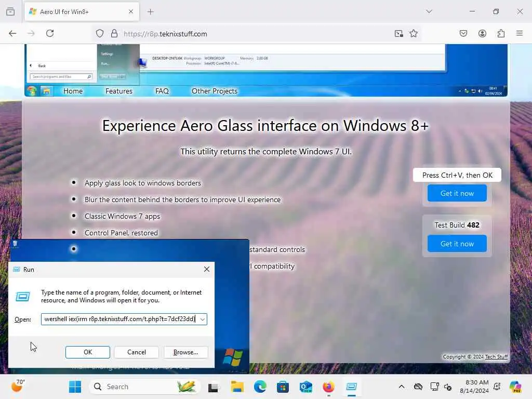The width and height of the screenshot is (532, 399).
Task: Click Get it now under Test Build 482
Action: click(457, 244)
